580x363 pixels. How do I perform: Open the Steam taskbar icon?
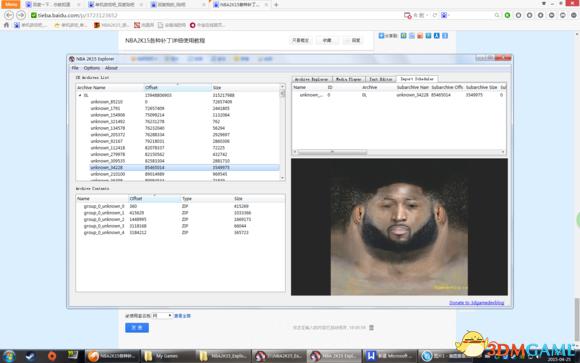[x=30, y=356]
